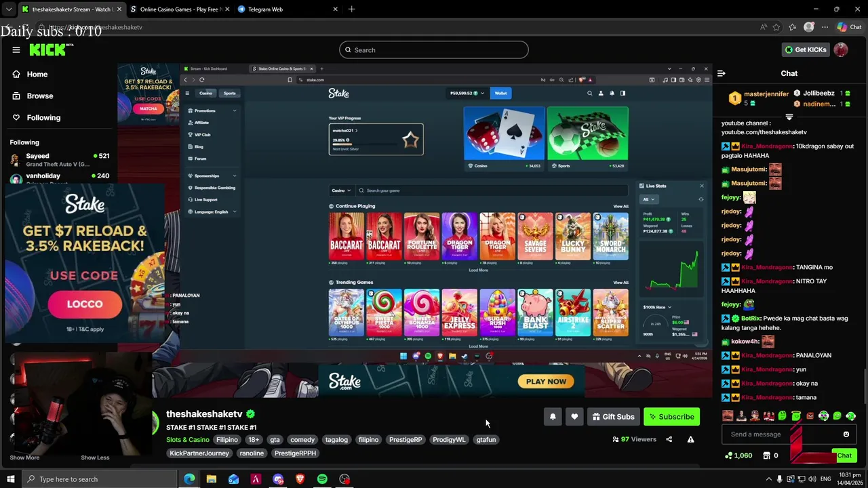Click the chat scrollbar
Screen dimensions: 868x488
pos(865,386)
